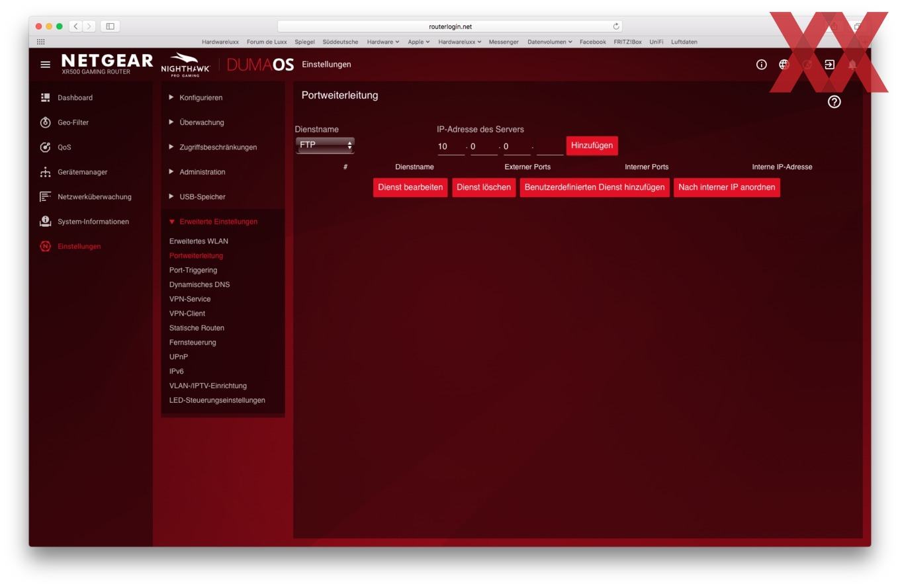The image size is (900, 588).
Task: Click the routerlogin.net address bar
Action: coord(450,26)
